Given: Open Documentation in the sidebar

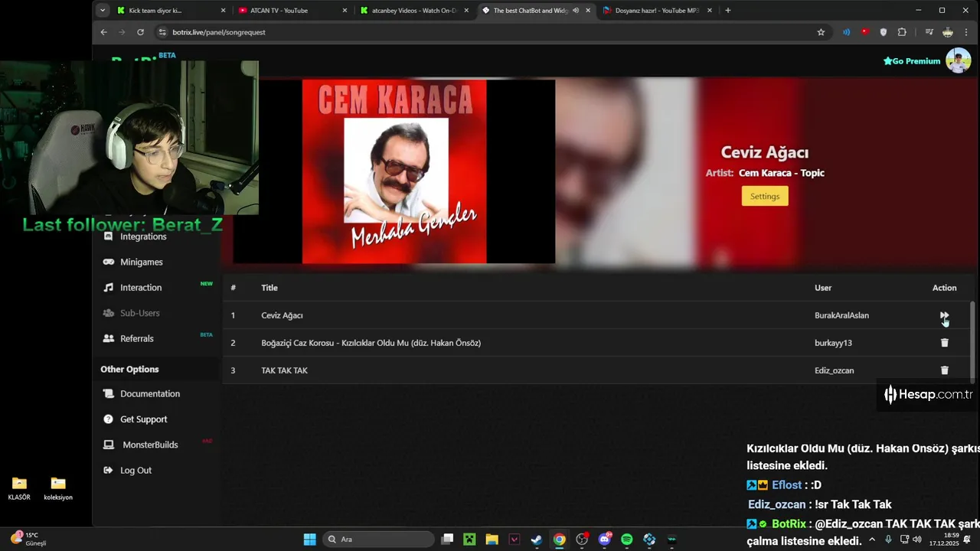Looking at the screenshot, I should (150, 393).
